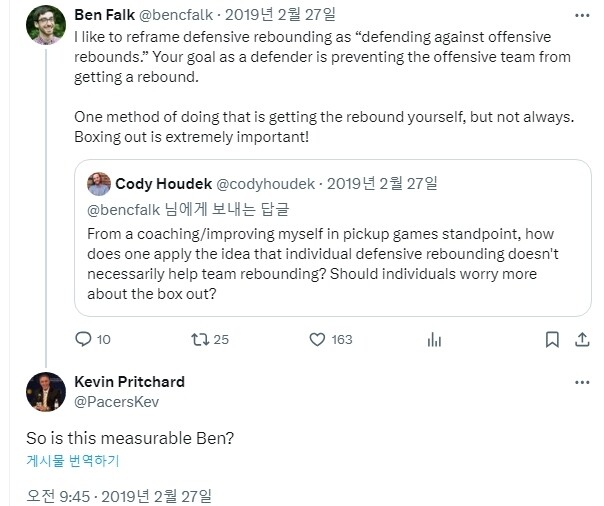The width and height of the screenshot is (604, 506).
Task: Open Ben Falk display name link
Action: (107, 15)
